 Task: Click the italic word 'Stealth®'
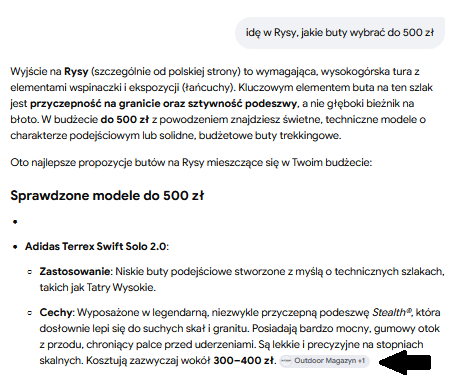392,312
